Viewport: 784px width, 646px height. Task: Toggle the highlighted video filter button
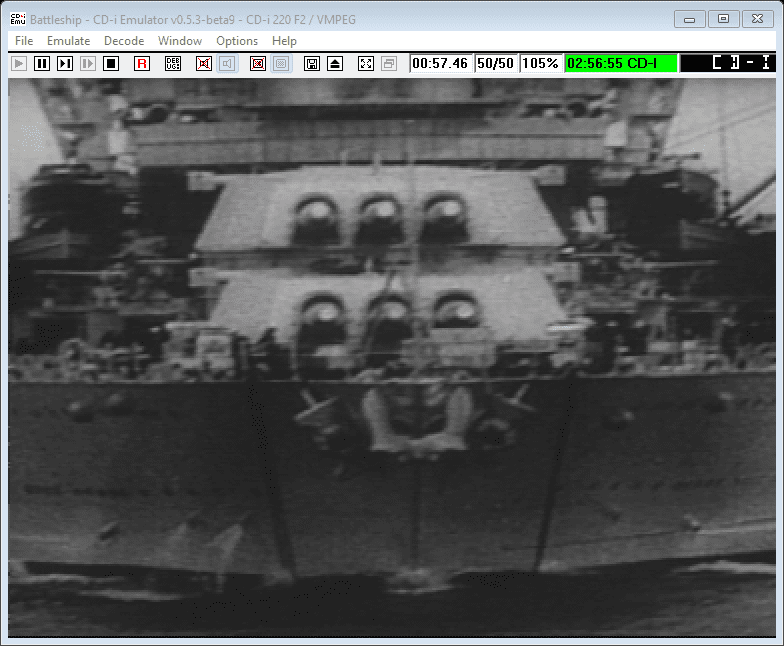coord(281,63)
